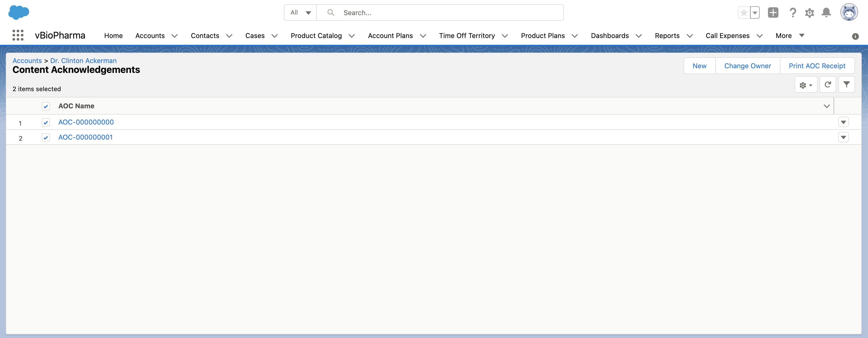Open the Setup gear icon

(x=809, y=13)
